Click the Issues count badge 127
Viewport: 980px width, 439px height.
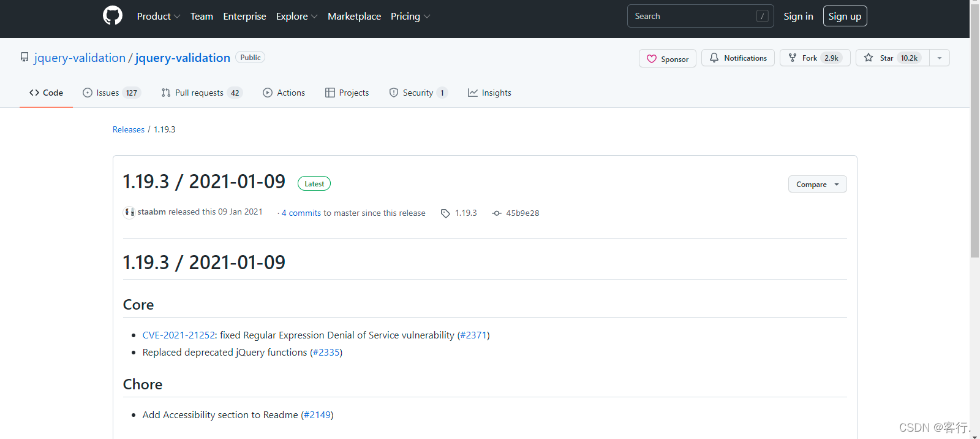[132, 93]
